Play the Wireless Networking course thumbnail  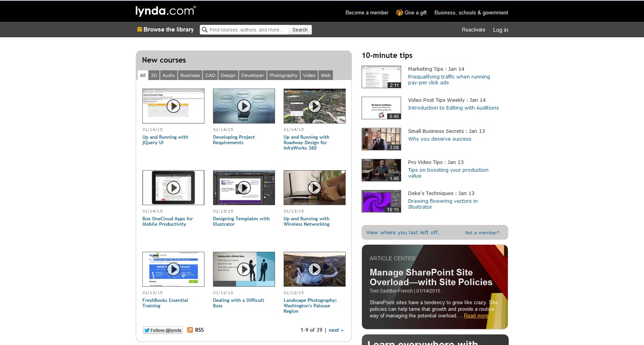coord(315,188)
